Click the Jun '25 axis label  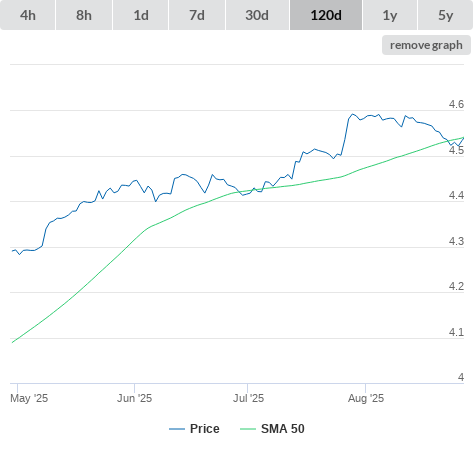[x=134, y=398]
